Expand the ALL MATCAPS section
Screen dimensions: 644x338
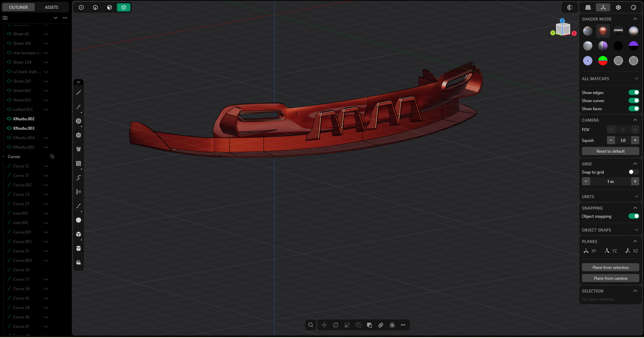pyautogui.click(x=636, y=79)
